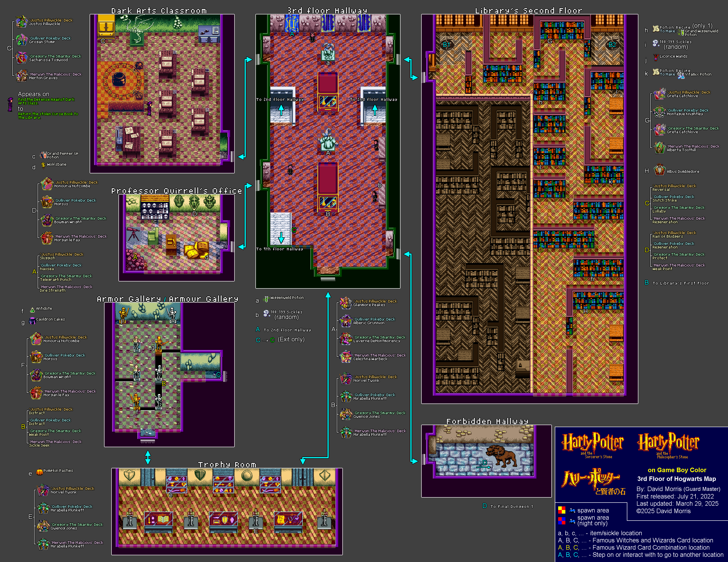Click the black cauldron in Dark Arts Classroom
The height and width of the screenshot is (562, 728).
[x=119, y=79]
